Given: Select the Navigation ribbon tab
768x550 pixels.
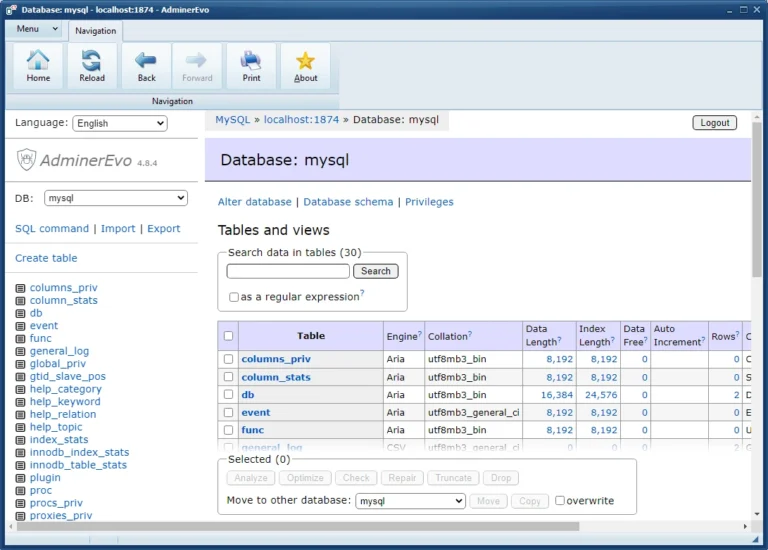Looking at the screenshot, I should (x=96, y=31).
